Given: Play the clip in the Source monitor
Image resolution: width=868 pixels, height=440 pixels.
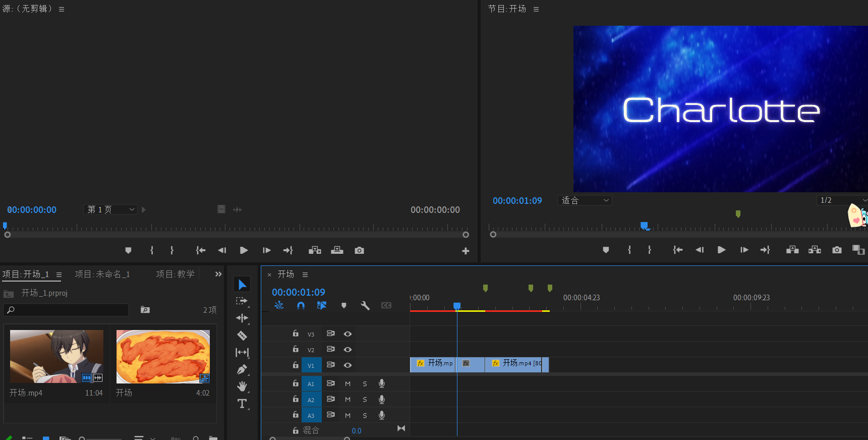Looking at the screenshot, I should pyautogui.click(x=244, y=250).
